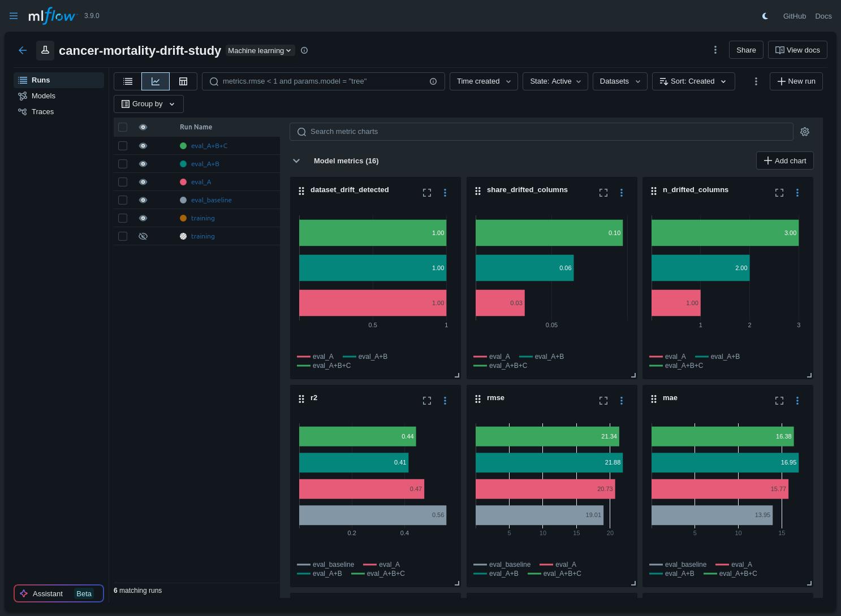Expand rmse chart to fullscreen

pos(603,401)
